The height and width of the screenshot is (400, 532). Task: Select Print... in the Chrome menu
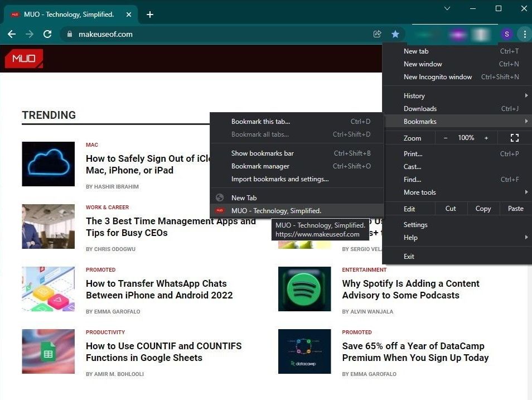pyautogui.click(x=457, y=154)
